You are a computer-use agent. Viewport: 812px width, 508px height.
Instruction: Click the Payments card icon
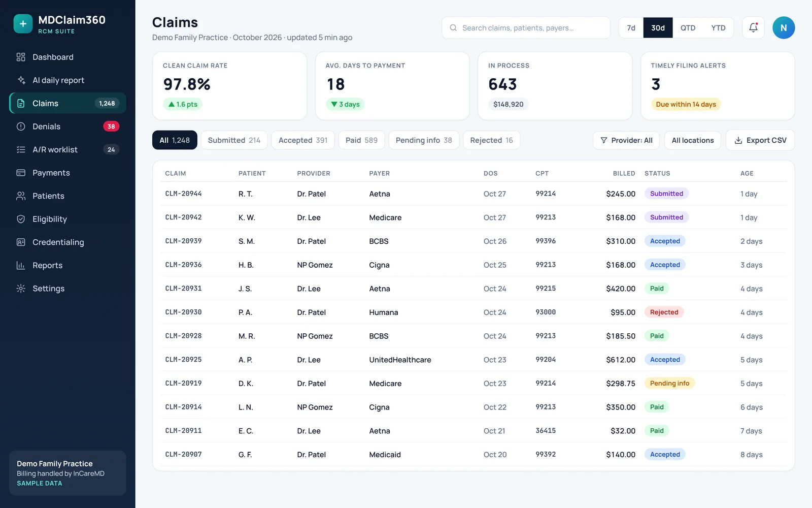(x=21, y=173)
